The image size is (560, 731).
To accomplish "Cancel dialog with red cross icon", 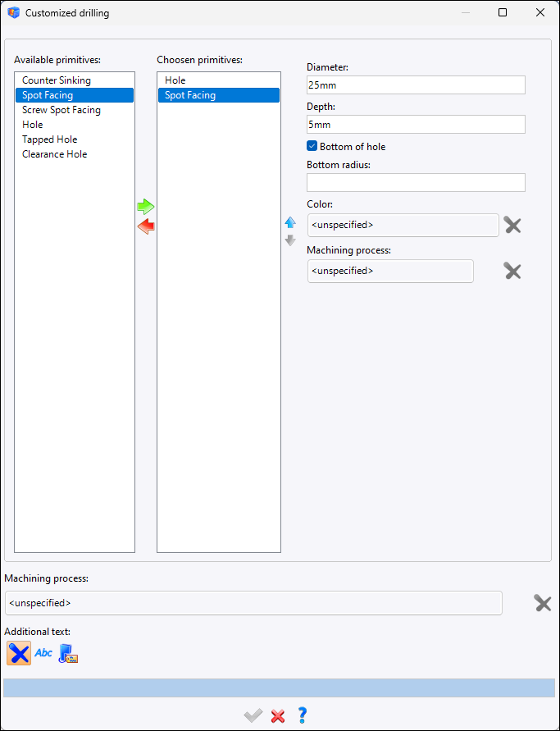I will (x=278, y=715).
